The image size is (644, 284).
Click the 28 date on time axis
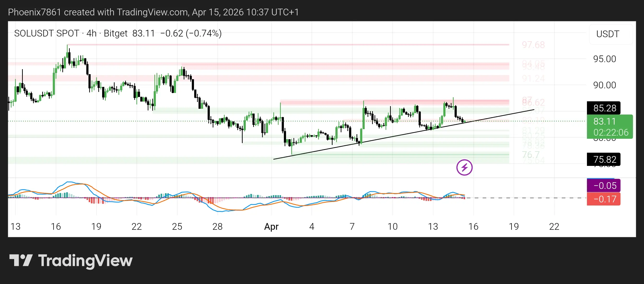click(217, 226)
